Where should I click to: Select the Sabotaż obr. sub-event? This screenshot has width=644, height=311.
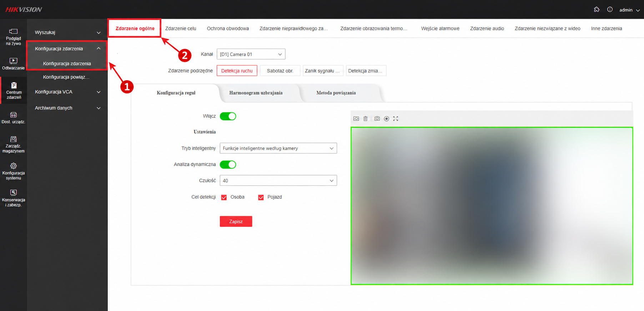tap(280, 71)
